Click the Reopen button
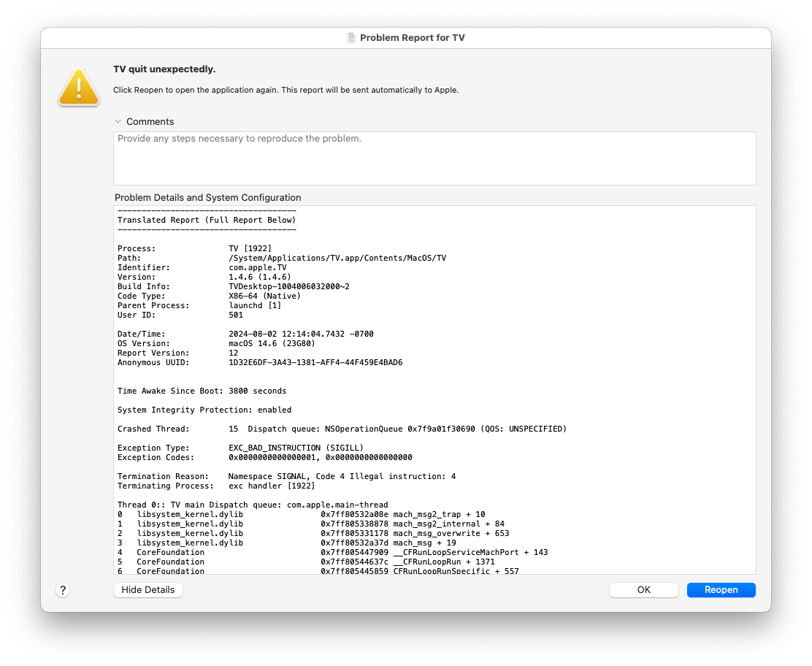The width and height of the screenshot is (812, 666). (721, 590)
